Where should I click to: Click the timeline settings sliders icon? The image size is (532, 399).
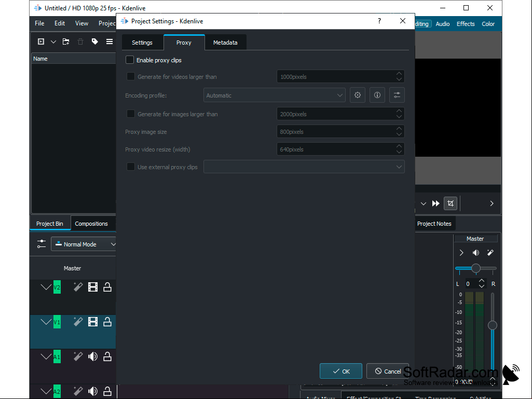click(42, 244)
